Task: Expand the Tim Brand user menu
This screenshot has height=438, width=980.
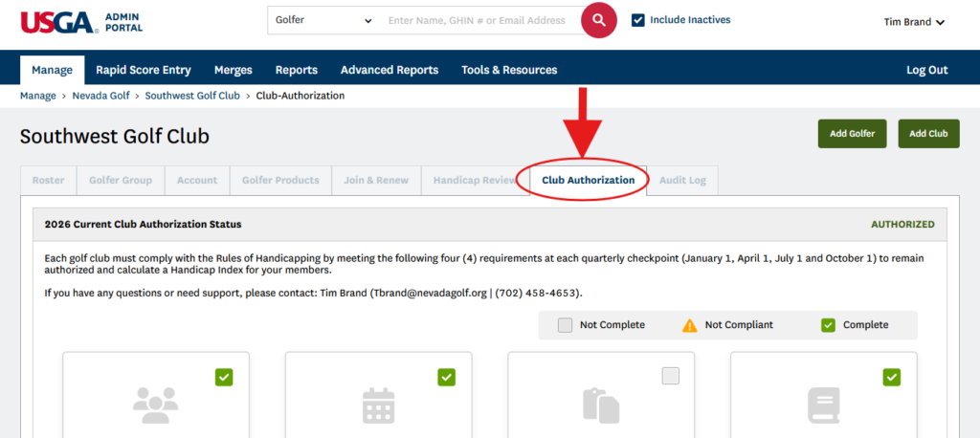Action: (913, 22)
